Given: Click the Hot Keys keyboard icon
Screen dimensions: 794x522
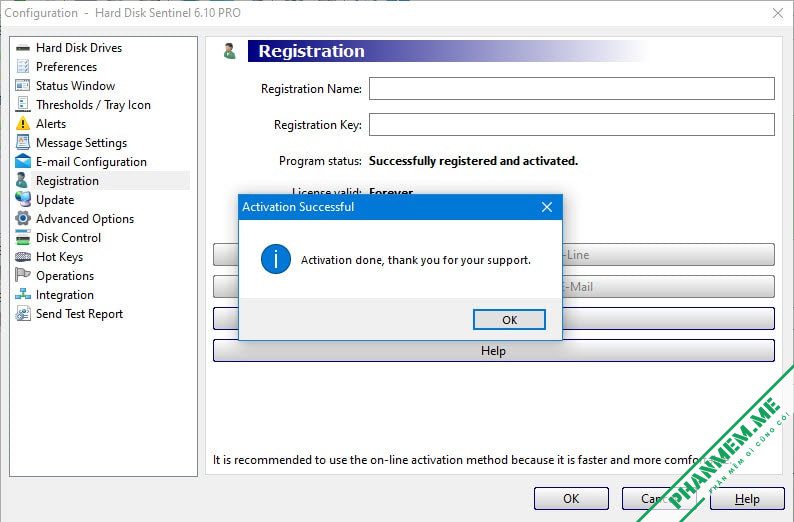Looking at the screenshot, I should (23, 257).
